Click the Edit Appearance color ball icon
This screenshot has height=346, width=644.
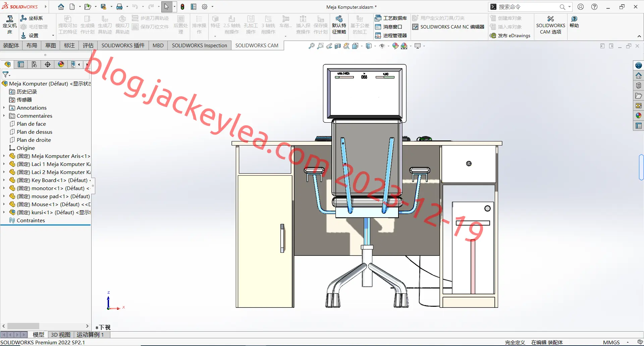tap(395, 46)
